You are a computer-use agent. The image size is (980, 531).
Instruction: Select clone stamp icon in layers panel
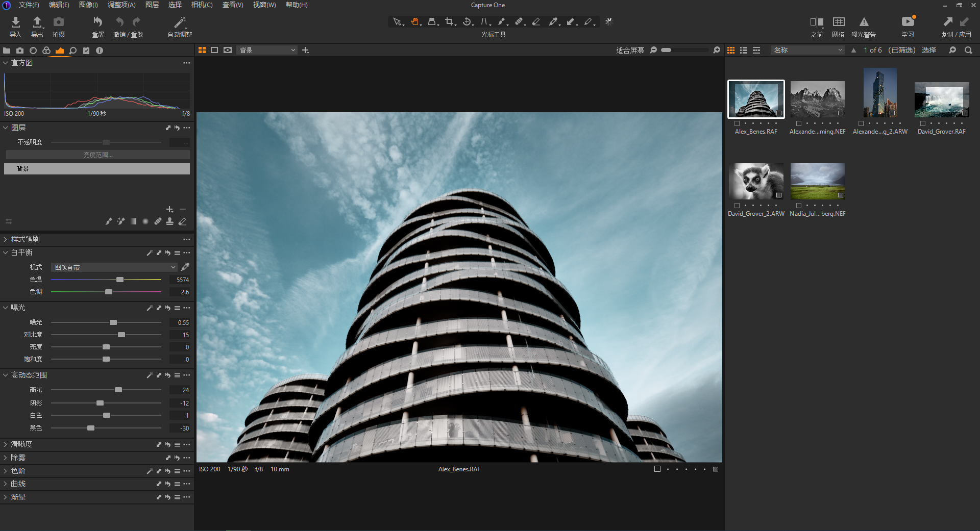pyautogui.click(x=170, y=221)
